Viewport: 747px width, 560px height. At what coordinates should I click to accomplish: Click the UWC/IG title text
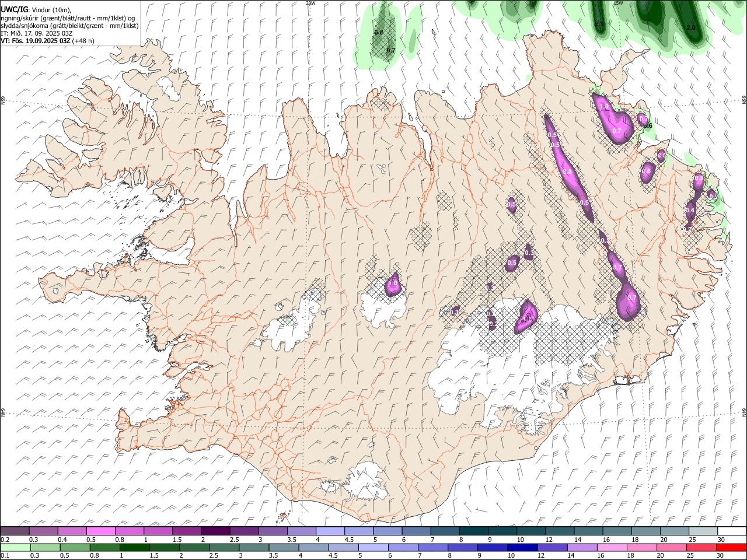pyautogui.click(x=14, y=9)
